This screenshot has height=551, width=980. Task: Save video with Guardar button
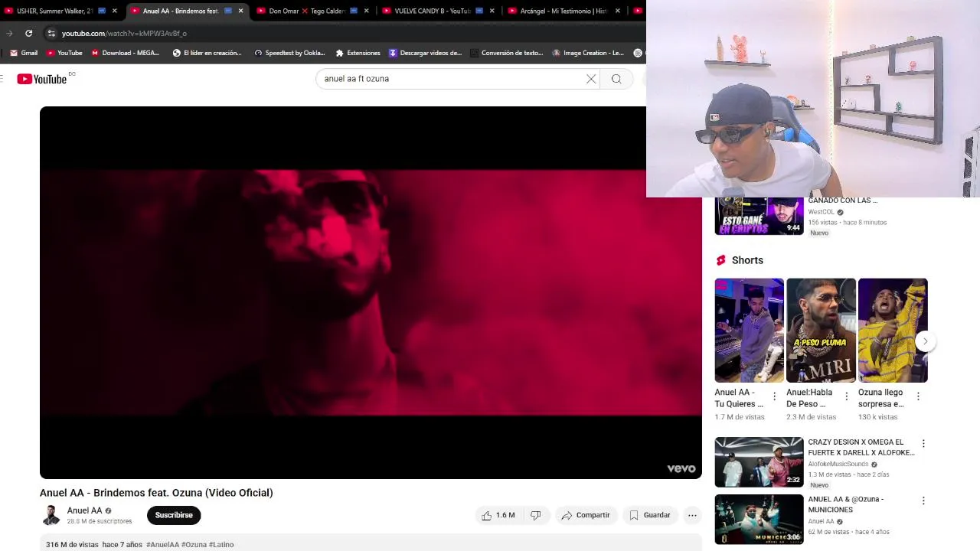pos(649,515)
